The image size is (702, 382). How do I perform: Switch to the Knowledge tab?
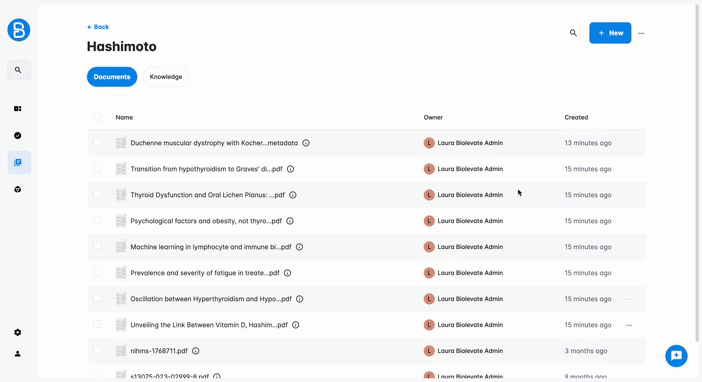click(166, 77)
